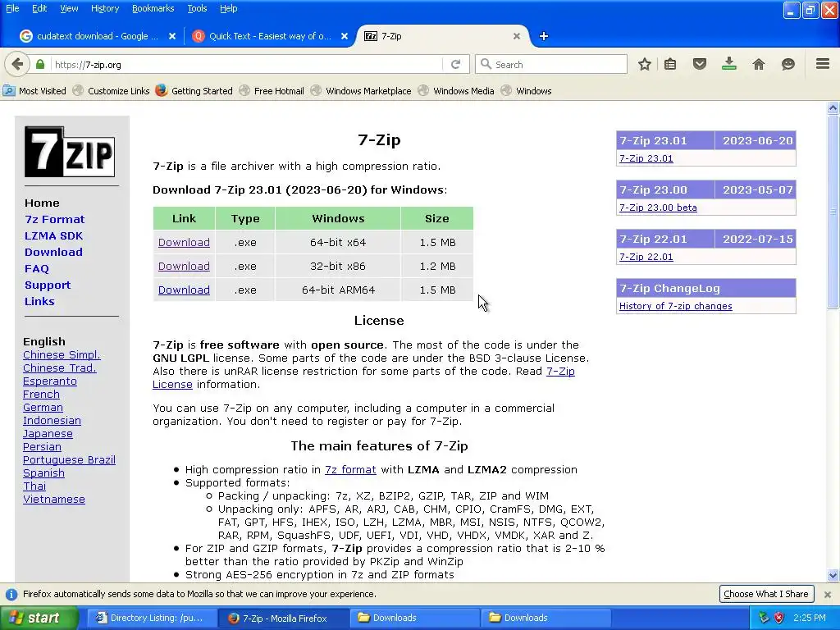Image resolution: width=840 pixels, height=630 pixels.
Task: Save page to Pocket icon
Action: (699, 64)
